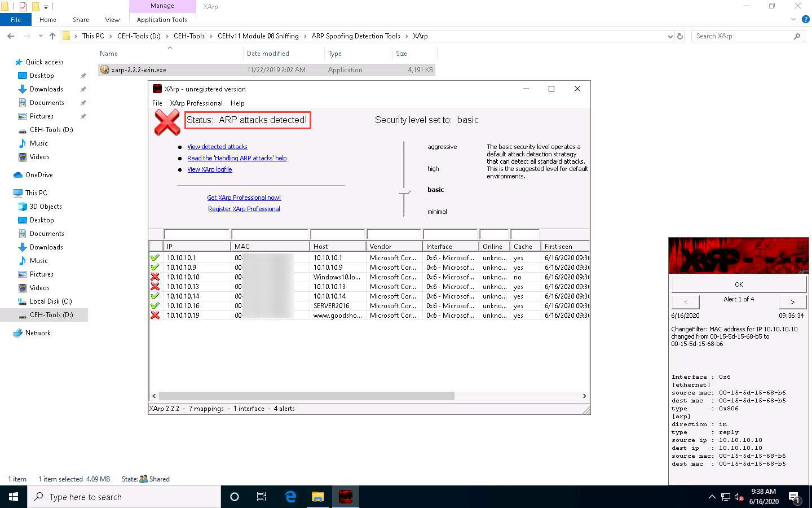Launch Microsoft Edge from the taskbar
Image resolution: width=812 pixels, height=508 pixels.
[x=290, y=497]
